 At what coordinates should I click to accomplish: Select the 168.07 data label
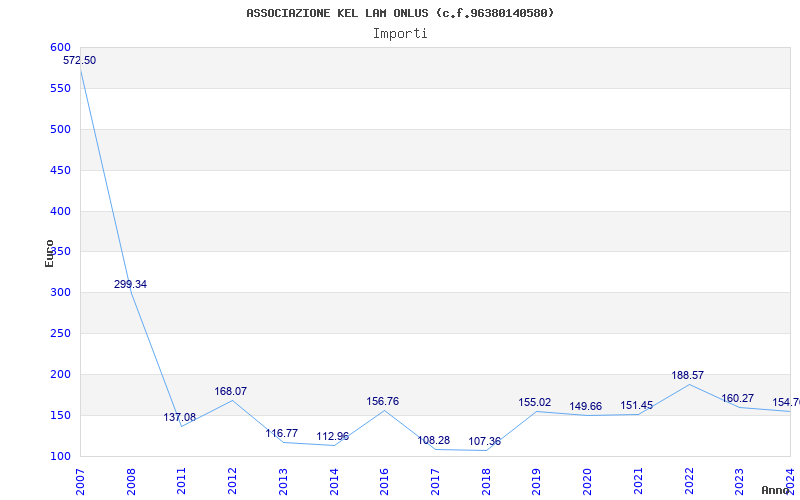pyautogui.click(x=231, y=392)
